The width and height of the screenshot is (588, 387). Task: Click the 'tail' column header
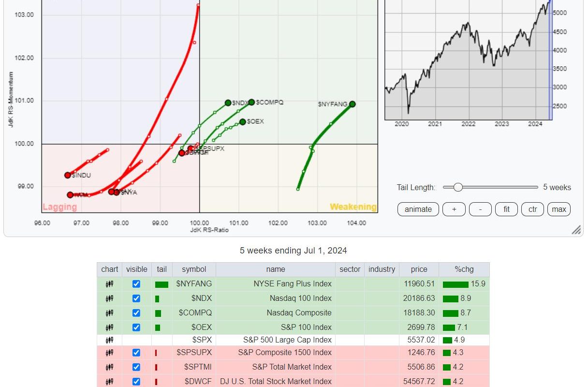click(x=162, y=269)
